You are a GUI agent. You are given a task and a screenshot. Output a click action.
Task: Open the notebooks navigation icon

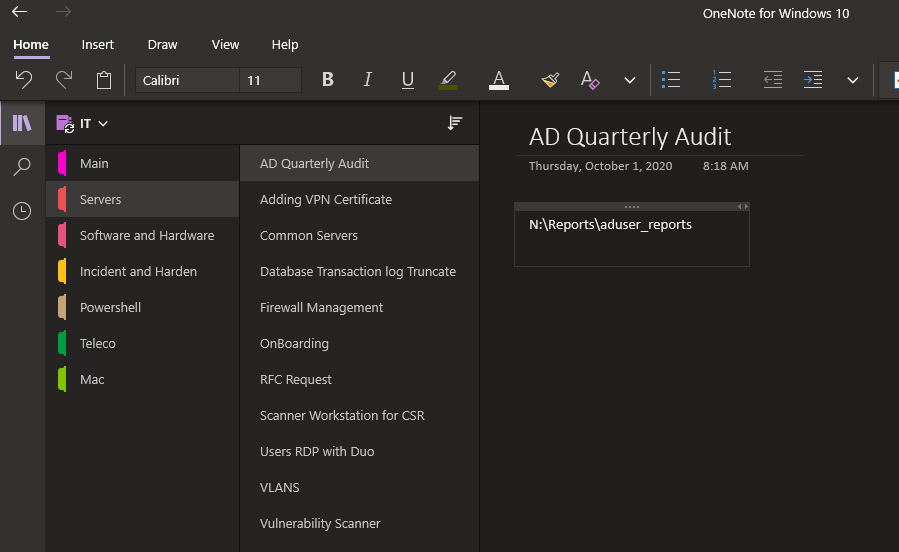pos(22,123)
